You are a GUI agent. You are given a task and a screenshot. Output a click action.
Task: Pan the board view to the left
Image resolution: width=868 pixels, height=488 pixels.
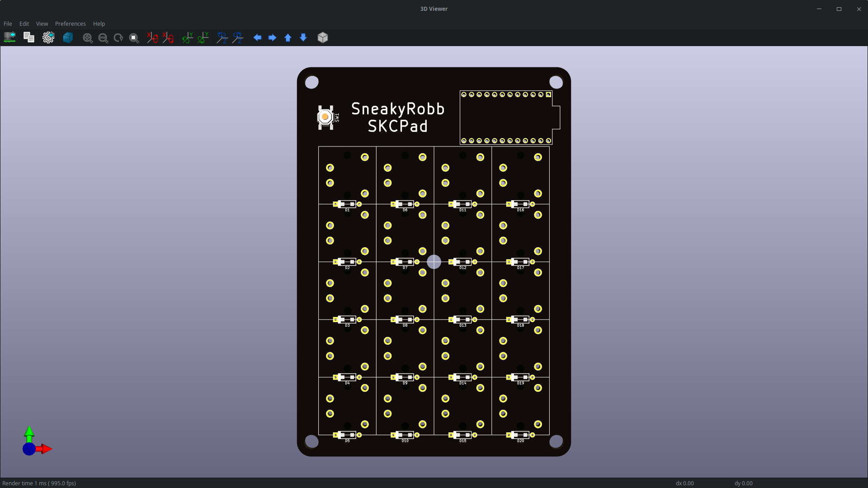pos(258,38)
